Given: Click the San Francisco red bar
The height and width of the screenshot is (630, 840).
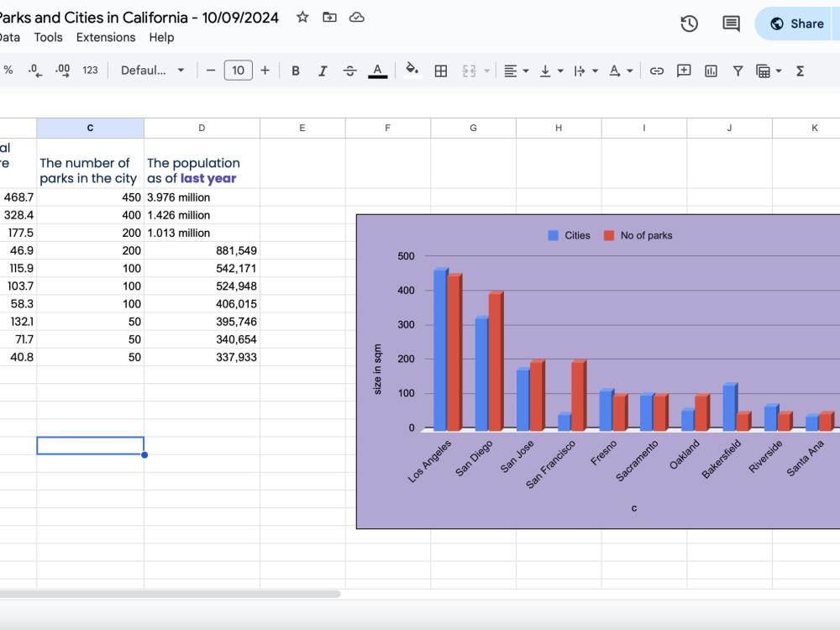Looking at the screenshot, I should coord(578,396).
